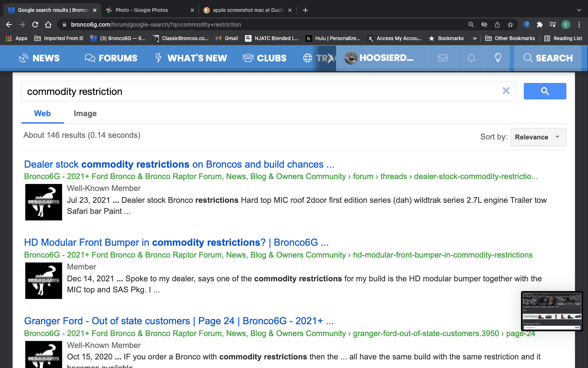Open the Access My Accou bookmark
The height and width of the screenshot is (368, 588).
[394, 38]
